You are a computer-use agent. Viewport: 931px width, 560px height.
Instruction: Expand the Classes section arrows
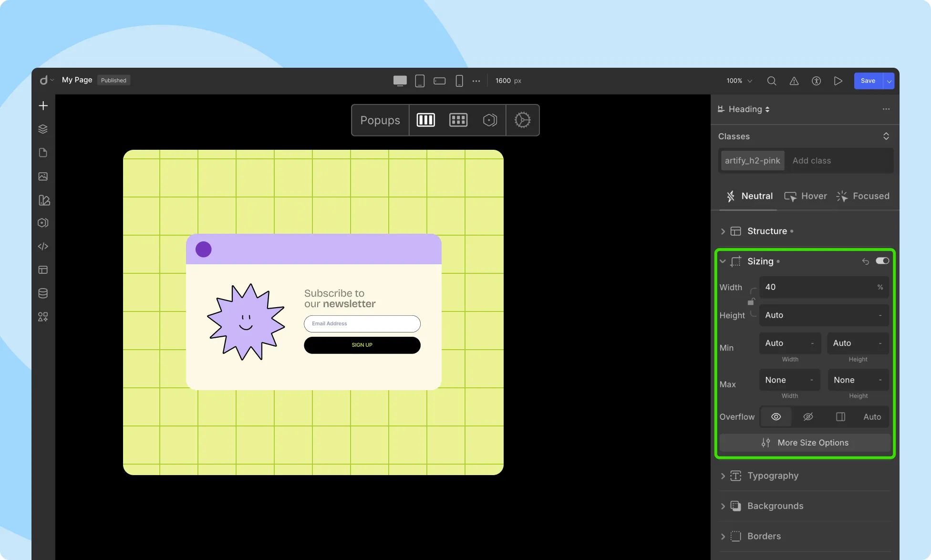click(886, 136)
